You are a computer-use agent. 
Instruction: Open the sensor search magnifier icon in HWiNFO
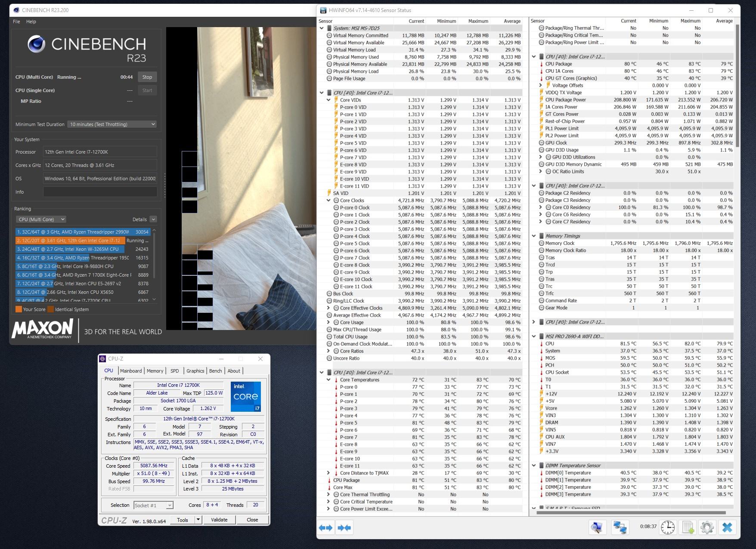pos(597,527)
